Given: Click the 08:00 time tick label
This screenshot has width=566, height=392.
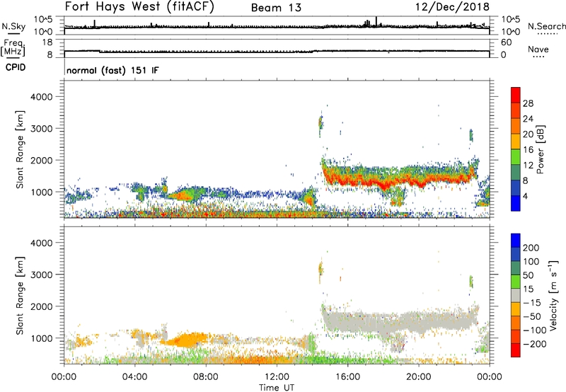Looking at the screenshot, I should click(206, 377).
